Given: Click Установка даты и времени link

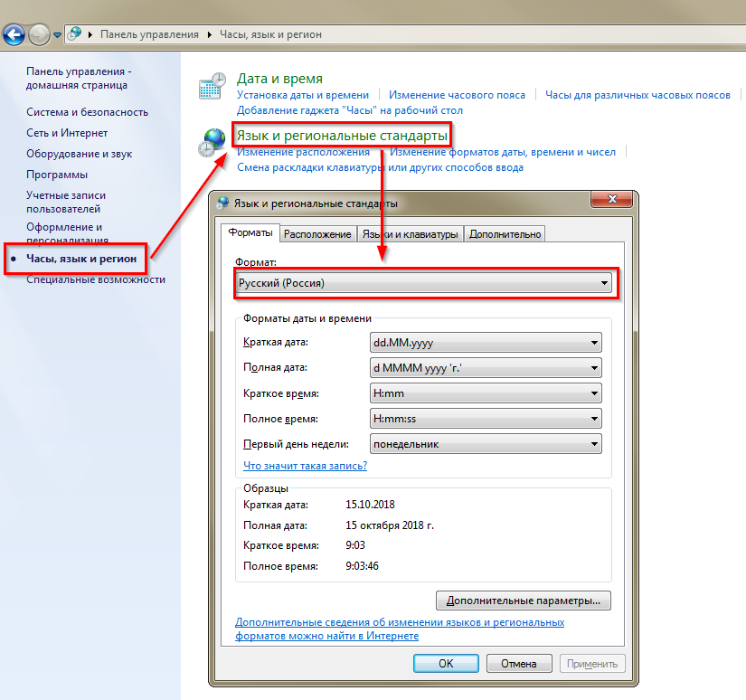Looking at the screenshot, I should pyautogui.click(x=303, y=95).
